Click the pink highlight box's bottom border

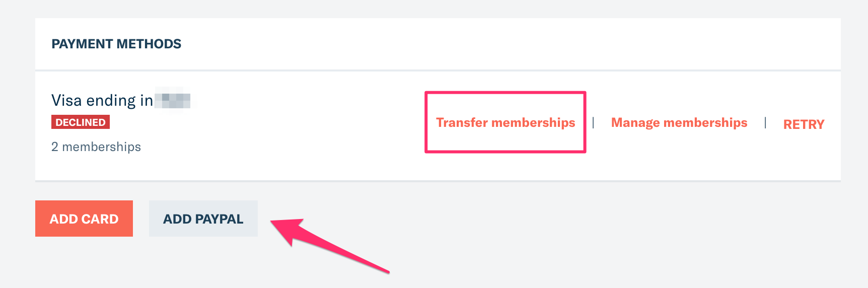pyautogui.click(x=505, y=151)
